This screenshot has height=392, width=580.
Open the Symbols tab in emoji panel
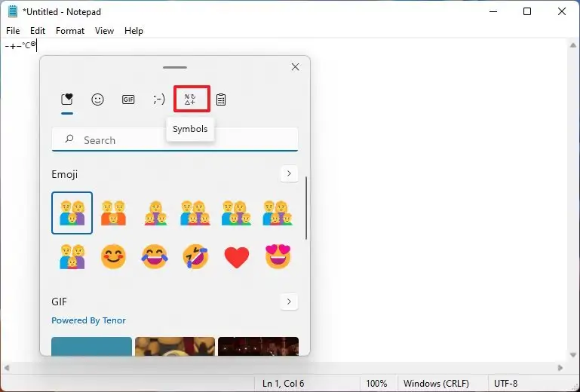(x=192, y=99)
